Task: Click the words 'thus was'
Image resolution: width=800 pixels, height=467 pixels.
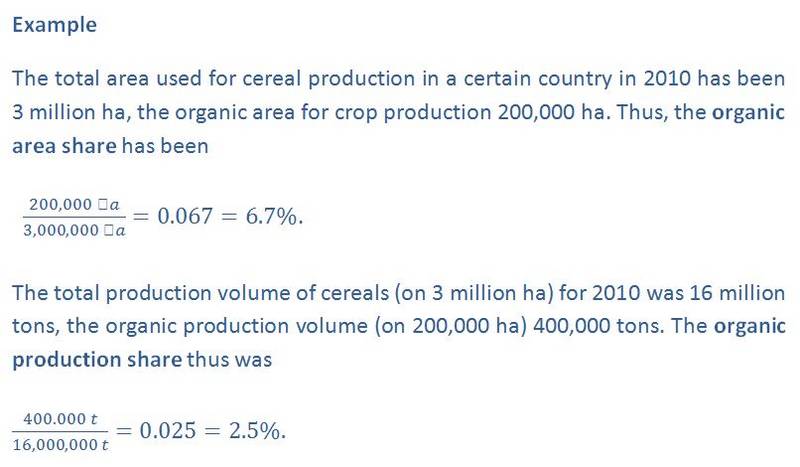Action: [230, 360]
